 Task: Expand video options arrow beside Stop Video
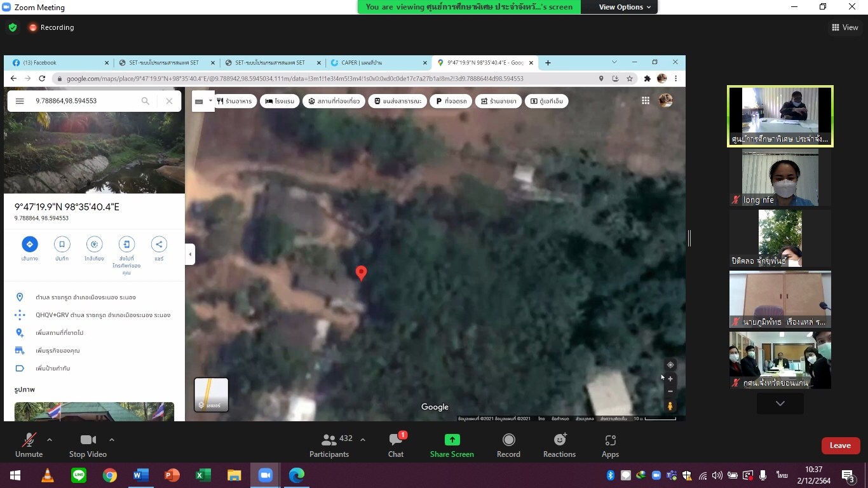tap(112, 440)
